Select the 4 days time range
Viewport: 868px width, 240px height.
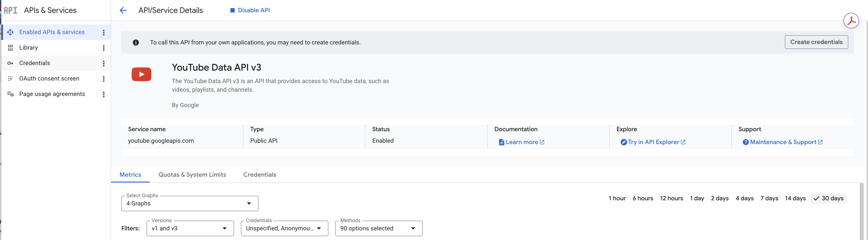click(x=744, y=199)
